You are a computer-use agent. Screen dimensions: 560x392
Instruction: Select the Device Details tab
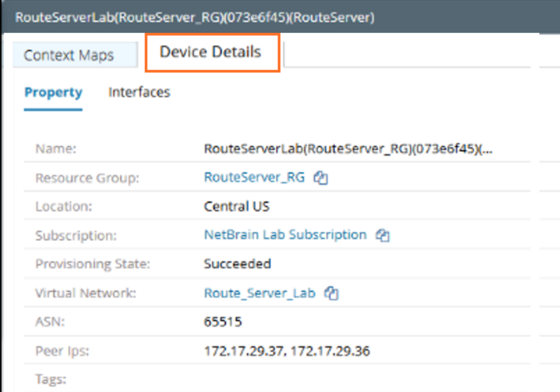point(210,52)
